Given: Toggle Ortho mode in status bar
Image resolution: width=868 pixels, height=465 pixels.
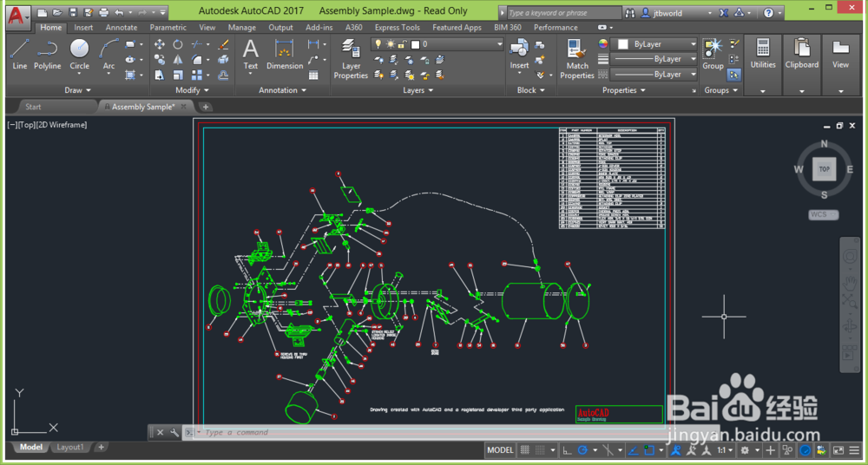Looking at the screenshot, I should [x=566, y=450].
